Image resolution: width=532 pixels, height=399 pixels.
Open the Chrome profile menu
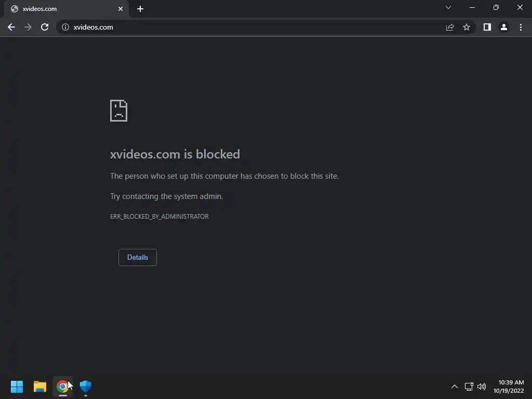504,27
